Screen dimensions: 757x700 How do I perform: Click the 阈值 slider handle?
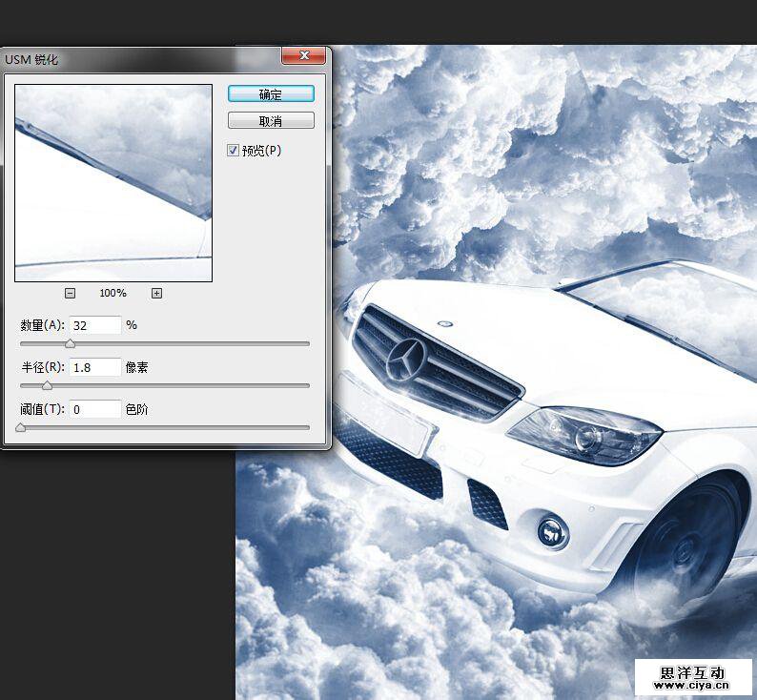[20, 428]
